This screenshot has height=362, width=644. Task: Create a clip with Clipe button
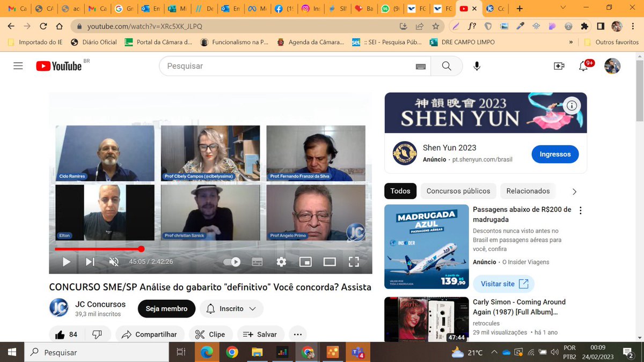[x=210, y=334]
